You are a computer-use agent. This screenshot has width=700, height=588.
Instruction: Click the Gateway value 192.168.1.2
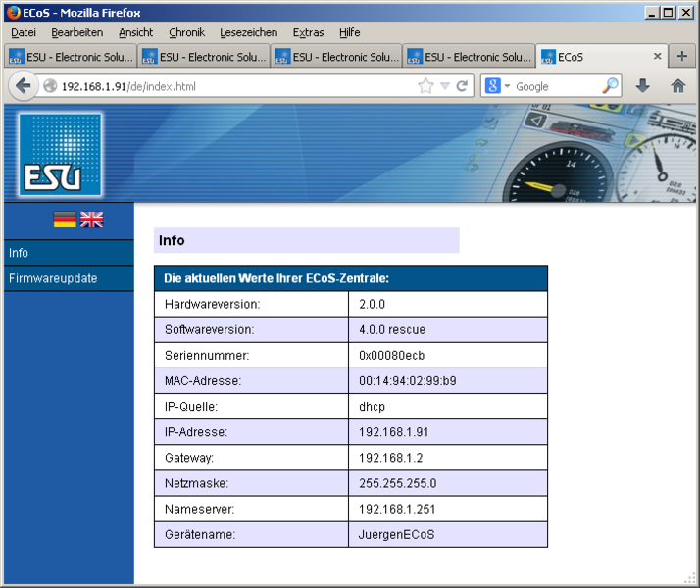[x=390, y=458]
